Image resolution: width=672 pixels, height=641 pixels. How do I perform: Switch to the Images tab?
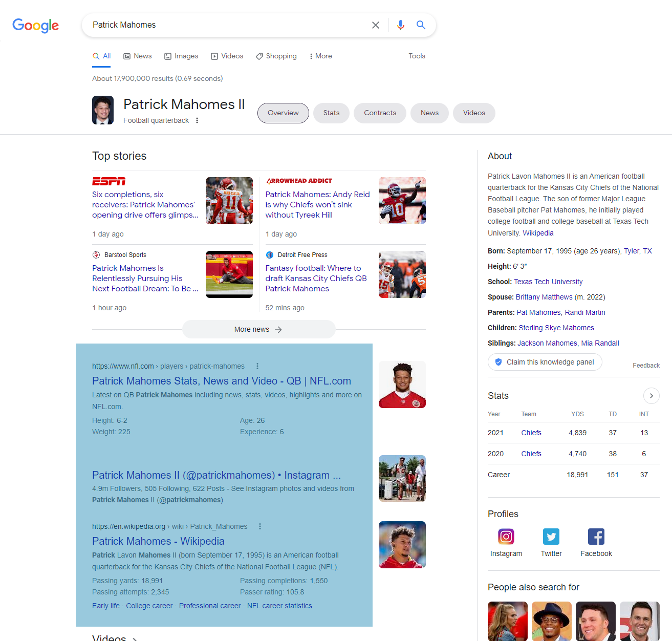click(181, 56)
